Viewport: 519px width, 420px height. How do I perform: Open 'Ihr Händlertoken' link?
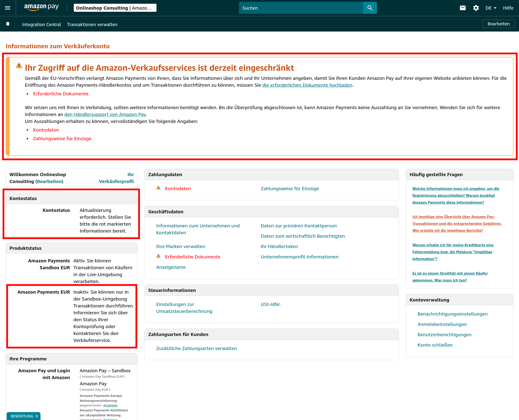279,246
